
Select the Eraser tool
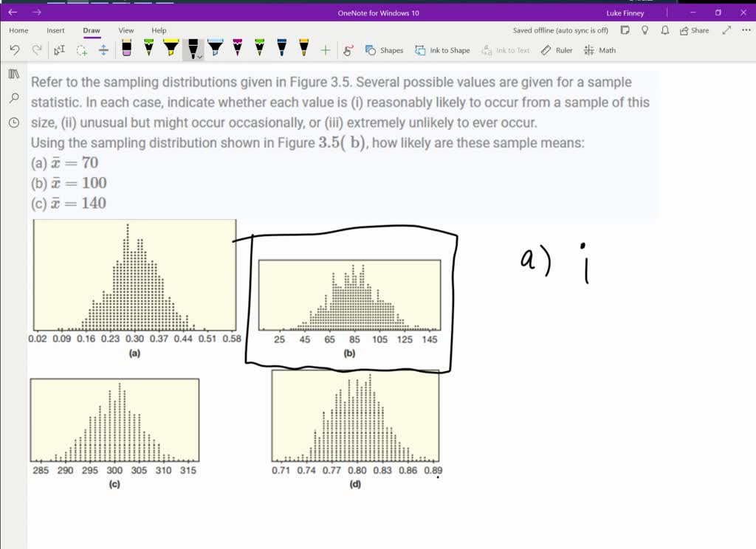[x=126, y=50]
